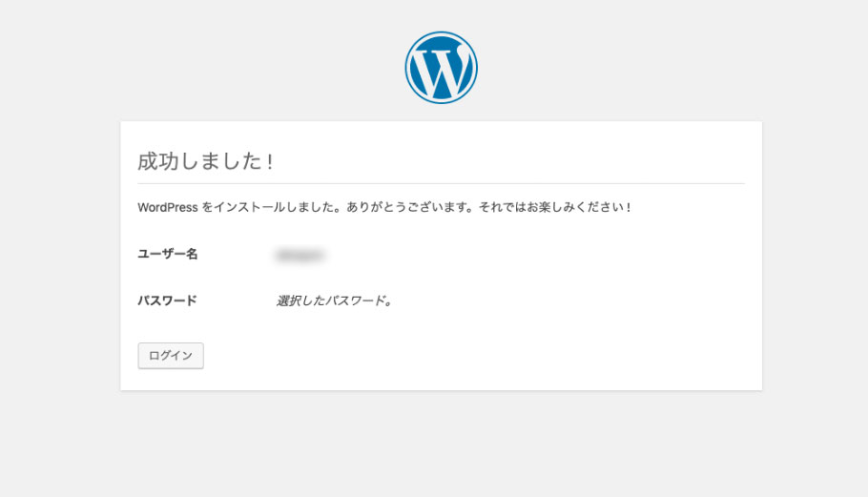Click the divider line under the heading
This screenshot has width=868, height=497.
click(442, 183)
